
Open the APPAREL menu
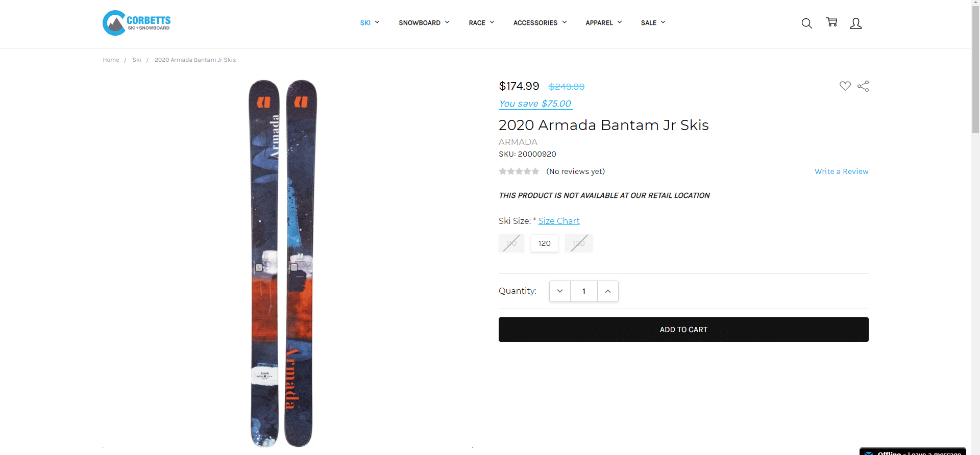603,22
